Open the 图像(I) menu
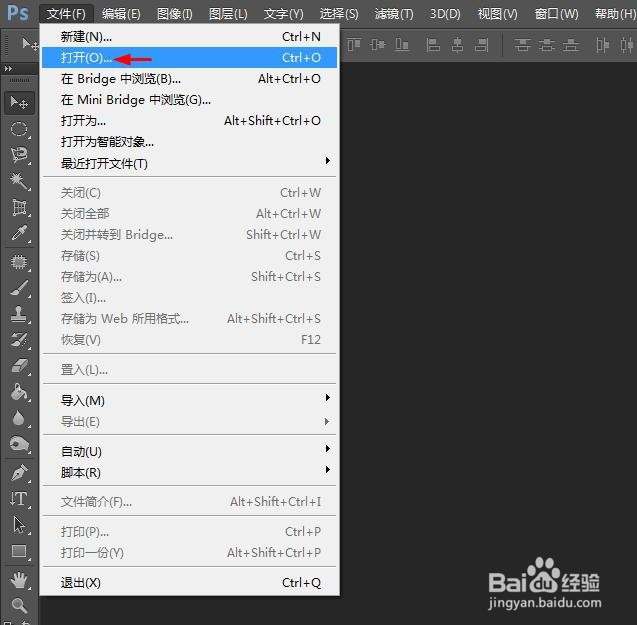Screen dimensions: 637x625 pos(175,14)
